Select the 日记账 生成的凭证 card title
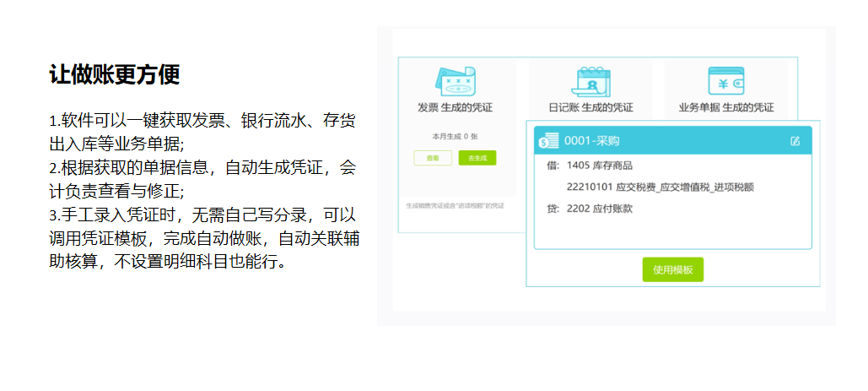The image size is (868, 391). click(590, 108)
